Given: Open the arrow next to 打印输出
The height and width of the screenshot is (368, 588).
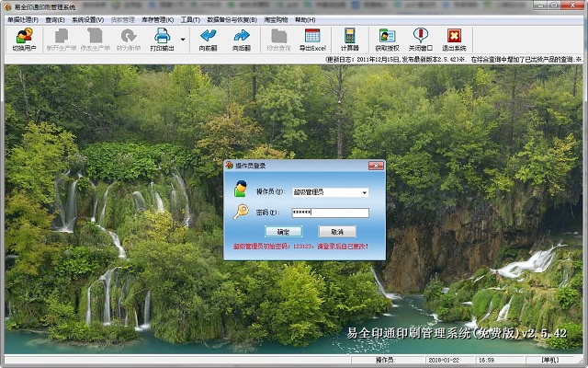Looking at the screenshot, I should click(x=183, y=40).
